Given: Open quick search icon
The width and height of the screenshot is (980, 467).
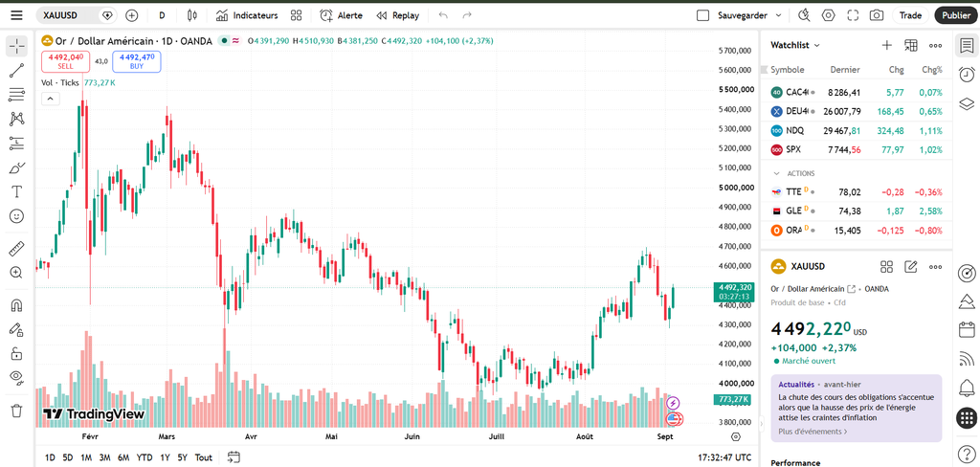Looking at the screenshot, I should point(804,15).
